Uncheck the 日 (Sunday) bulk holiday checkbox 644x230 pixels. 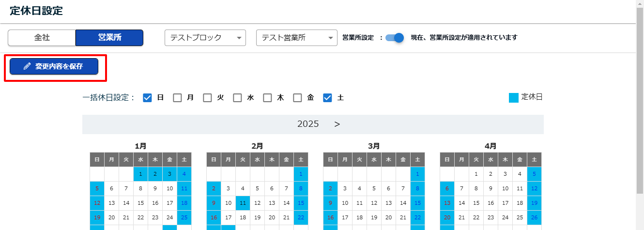coord(148,98)
